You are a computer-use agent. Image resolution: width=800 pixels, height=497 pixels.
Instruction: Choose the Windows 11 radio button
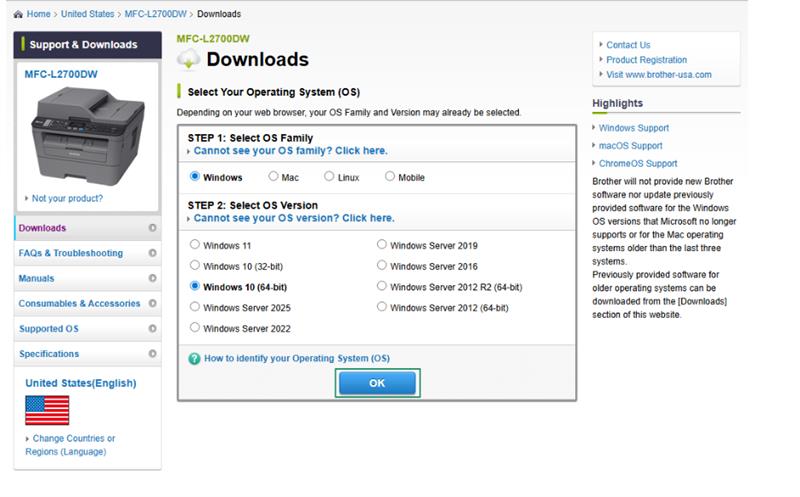(194, 244)
